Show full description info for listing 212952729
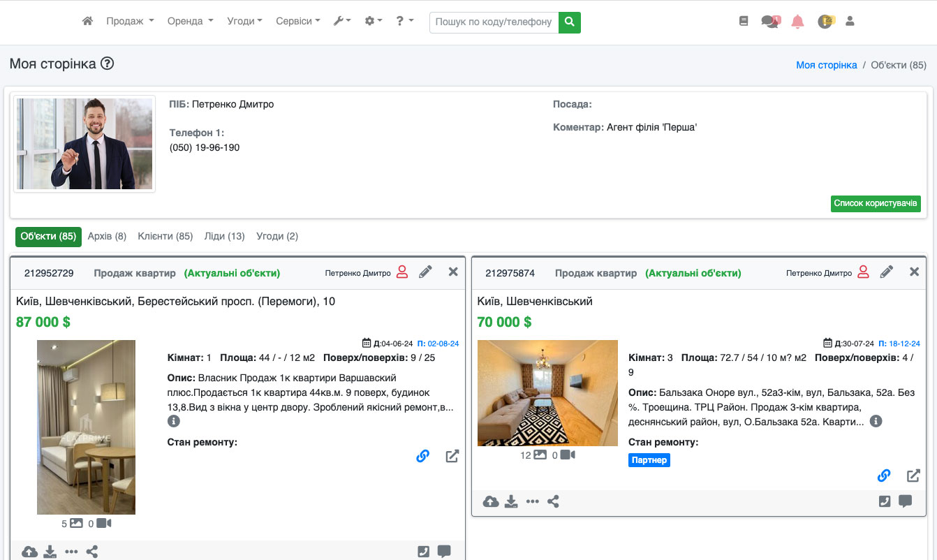 pos(174,421)
